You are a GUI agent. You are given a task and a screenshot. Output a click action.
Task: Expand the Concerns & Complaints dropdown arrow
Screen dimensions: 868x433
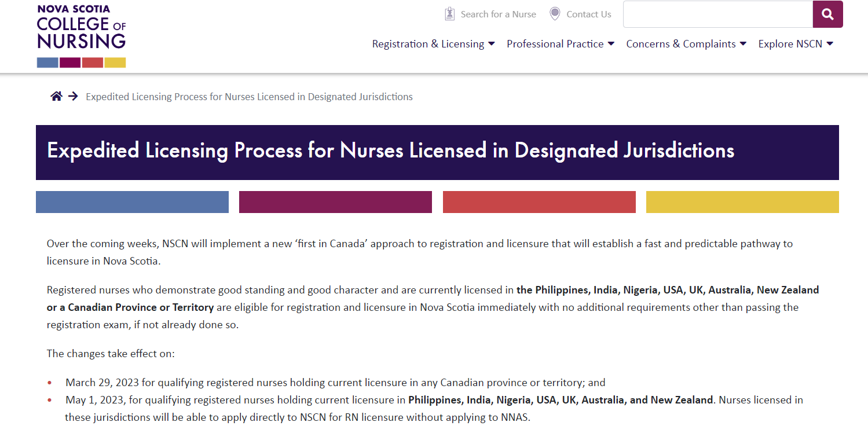click(x=743, y=44)
